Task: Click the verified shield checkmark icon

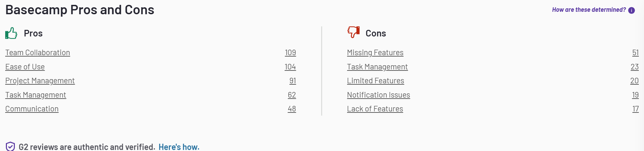Action: coord(10,146)
